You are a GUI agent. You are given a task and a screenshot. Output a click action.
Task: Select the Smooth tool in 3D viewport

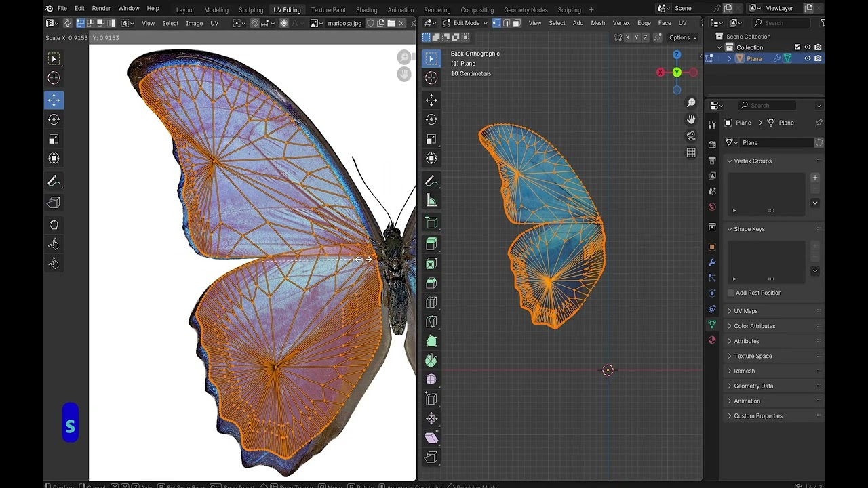tap(431, 380)
